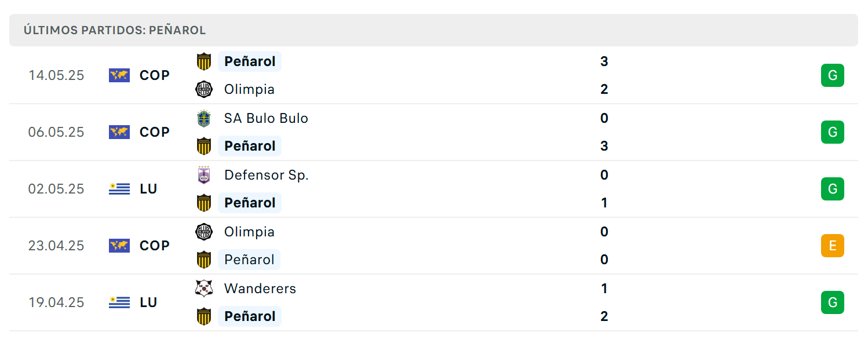Click the Peñarol crest in the 14.05.25 match
This screenshot has height=343, width=868.
[203, 61]
